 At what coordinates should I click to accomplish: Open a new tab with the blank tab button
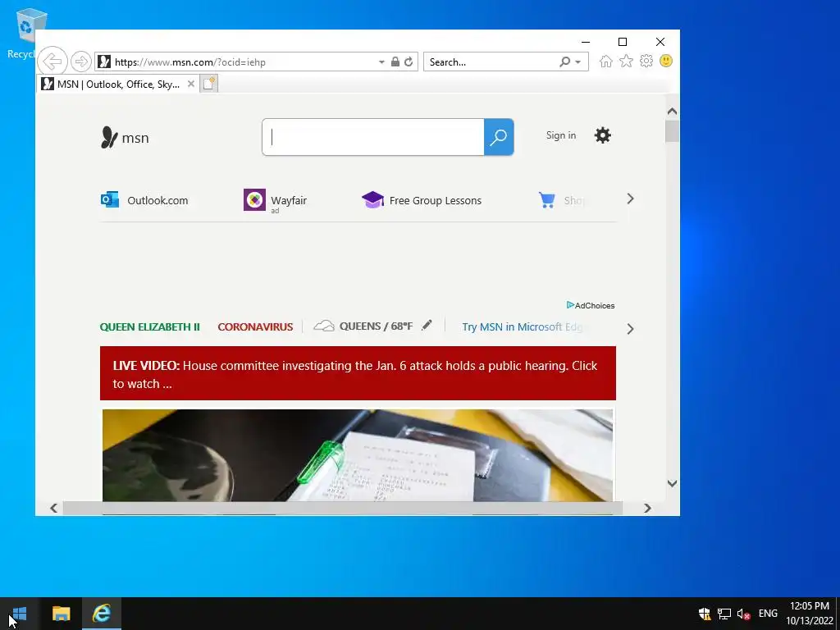click(209, 84)
